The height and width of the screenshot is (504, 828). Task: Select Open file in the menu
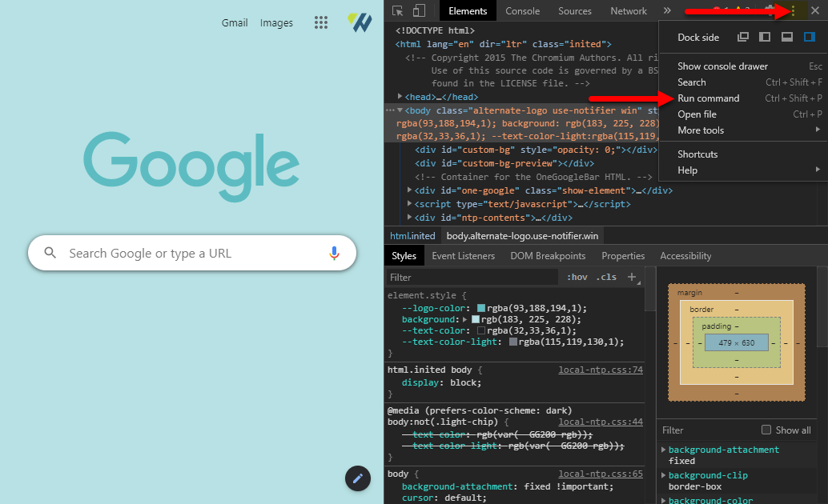click(743, 114)
